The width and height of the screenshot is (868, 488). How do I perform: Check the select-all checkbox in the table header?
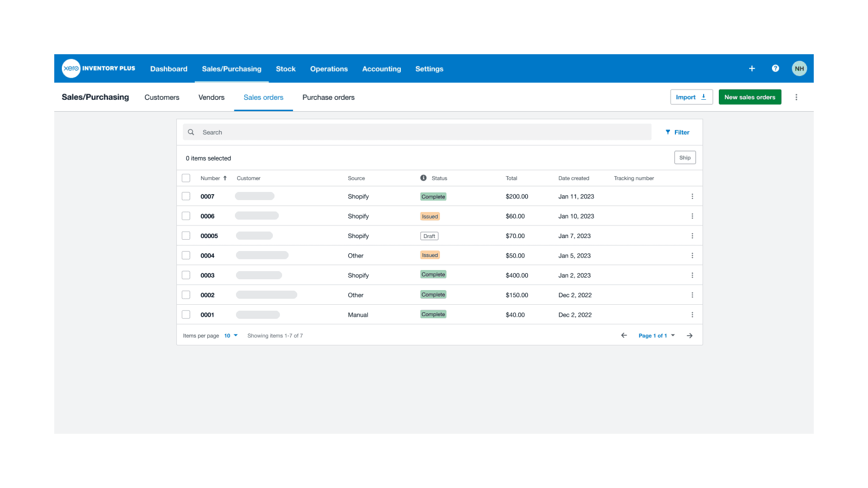coord(186,177)
